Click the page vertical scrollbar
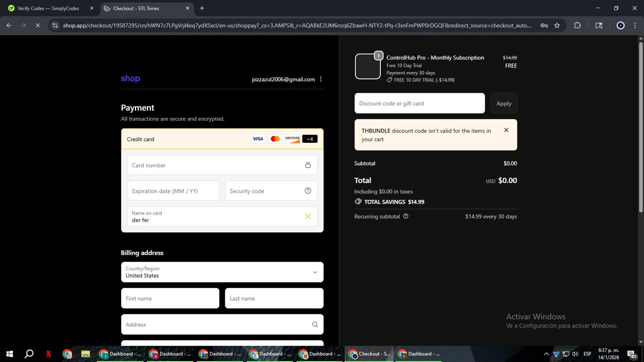The height and width of the screenshot is (362, 644). coord(641,127)
